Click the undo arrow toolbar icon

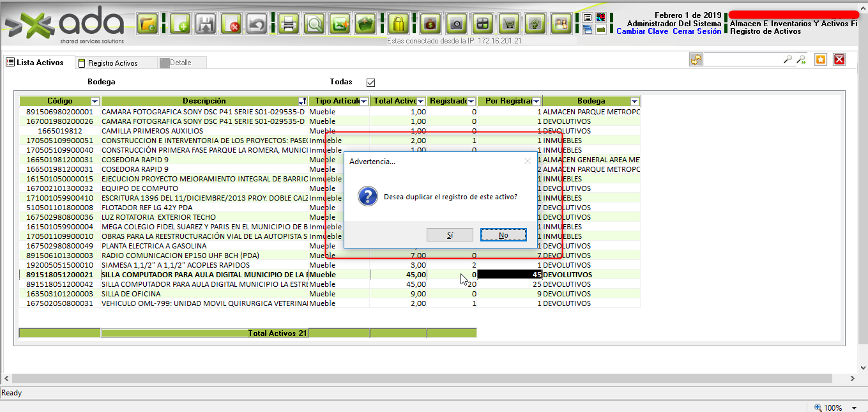pos(256,25)
